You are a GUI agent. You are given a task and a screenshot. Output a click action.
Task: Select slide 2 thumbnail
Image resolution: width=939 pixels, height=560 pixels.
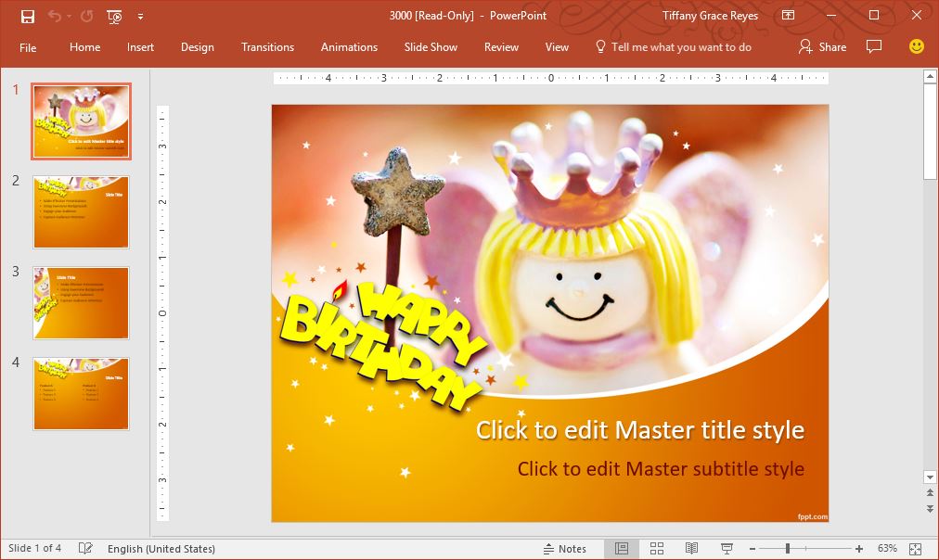point(81,212)
